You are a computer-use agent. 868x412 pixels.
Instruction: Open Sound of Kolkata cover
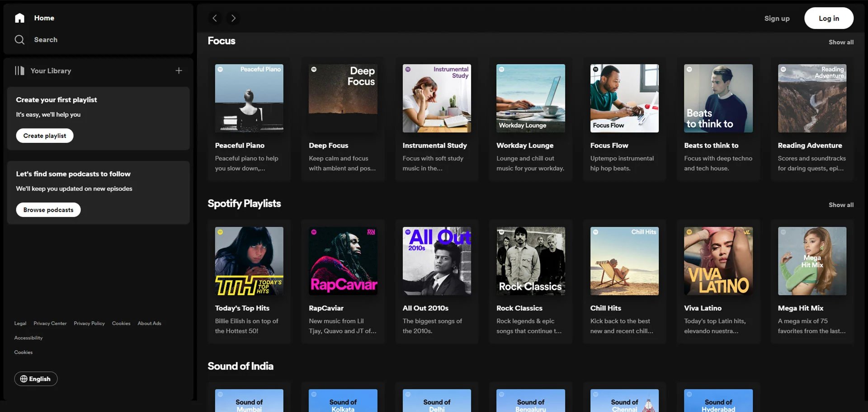tap(343, 401)
